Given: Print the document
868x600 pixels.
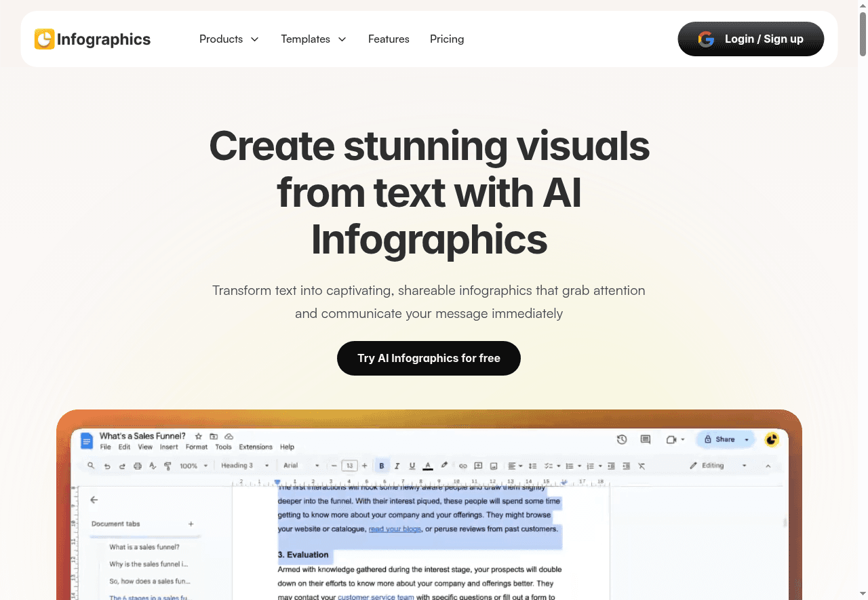Looking at the screenshot, I should [x=138, y=465].
